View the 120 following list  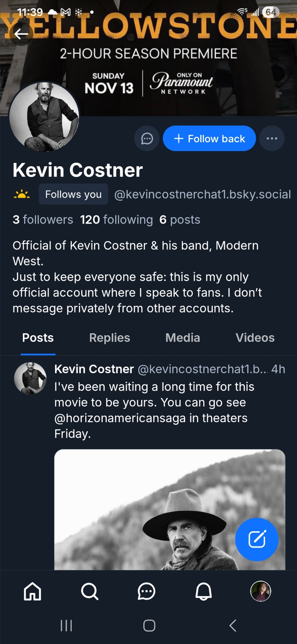coord(116,220)
